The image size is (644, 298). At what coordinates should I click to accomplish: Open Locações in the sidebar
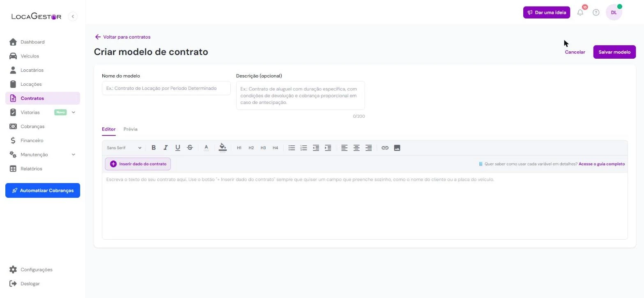click(43, 84)
